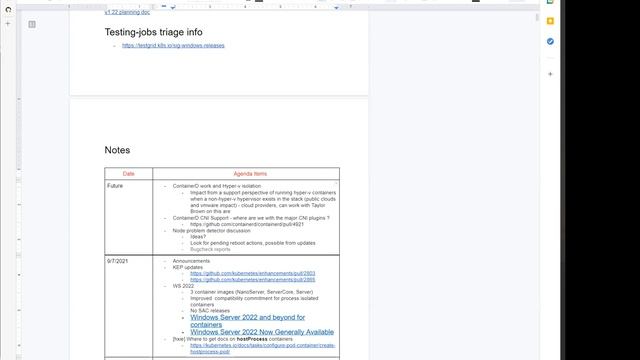640x360 pixels.
Task: Click the ContainerD CNI Support line
Action: [251, 218]
